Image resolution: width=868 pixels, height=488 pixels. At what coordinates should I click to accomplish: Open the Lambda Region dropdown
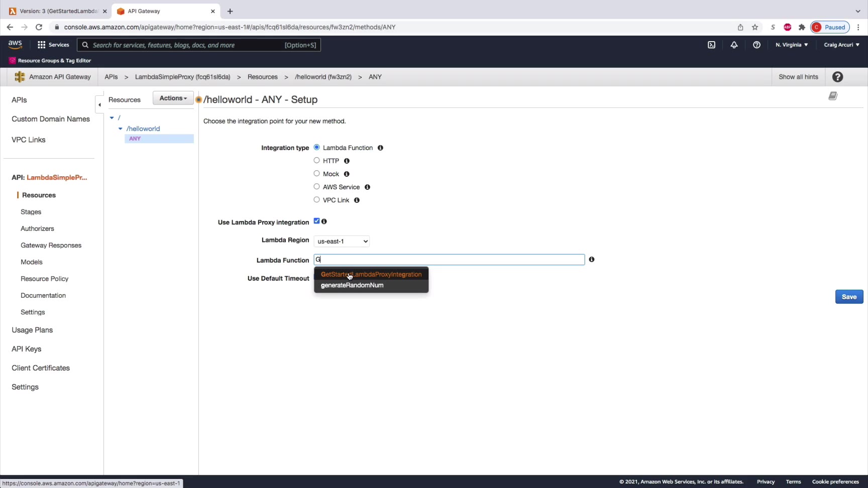pyautogui.click(x=342, y=241)
